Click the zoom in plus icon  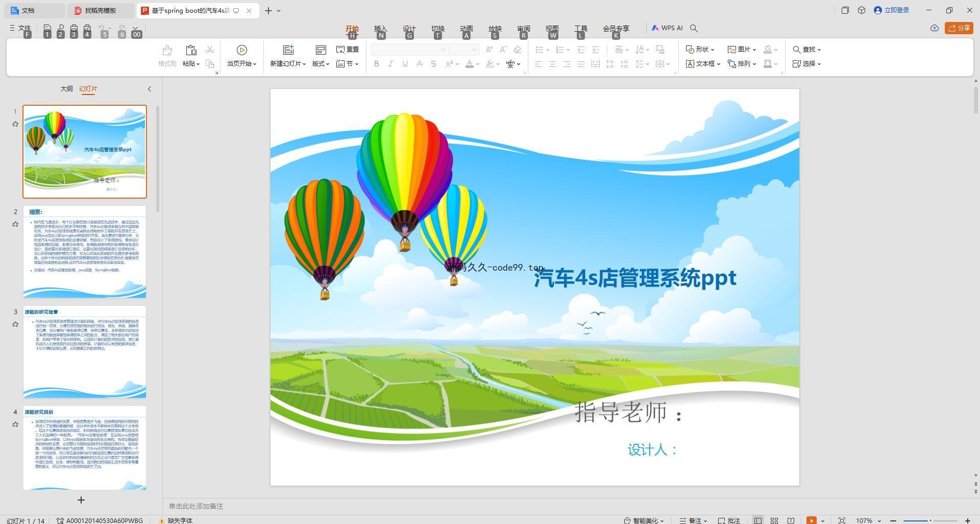[967, 520]
